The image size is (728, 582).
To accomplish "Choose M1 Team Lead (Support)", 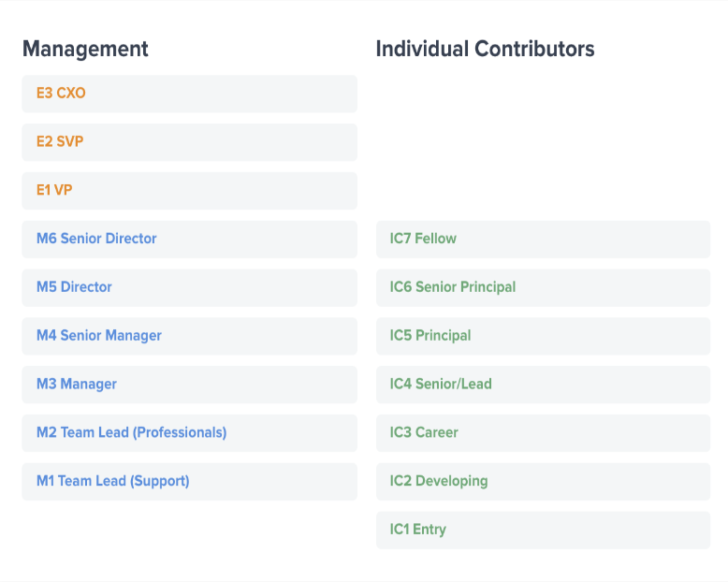I will pyautogui.click(x=189, y=482).
